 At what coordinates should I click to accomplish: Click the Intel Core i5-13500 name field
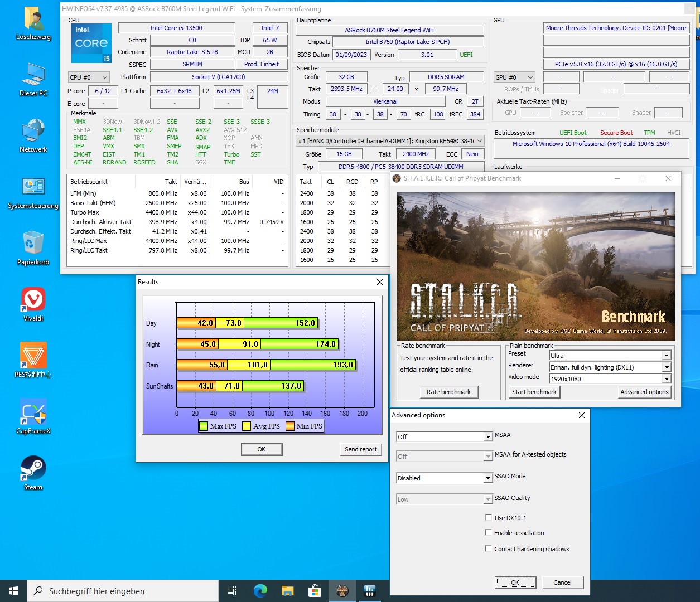(x=176, y=28)
